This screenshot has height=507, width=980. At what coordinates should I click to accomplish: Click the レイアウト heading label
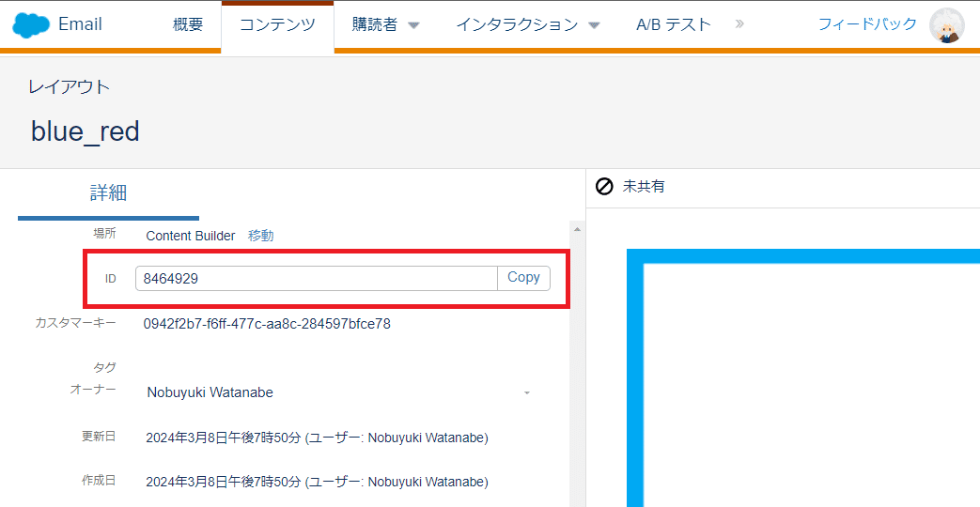coord(69,86)
